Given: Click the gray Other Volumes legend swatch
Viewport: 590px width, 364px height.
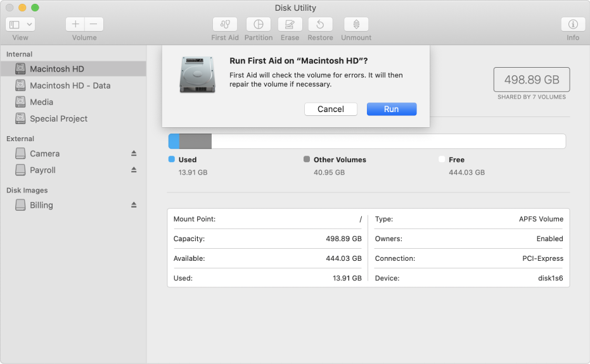Looking at the screenshot, I should click(307, 159).
